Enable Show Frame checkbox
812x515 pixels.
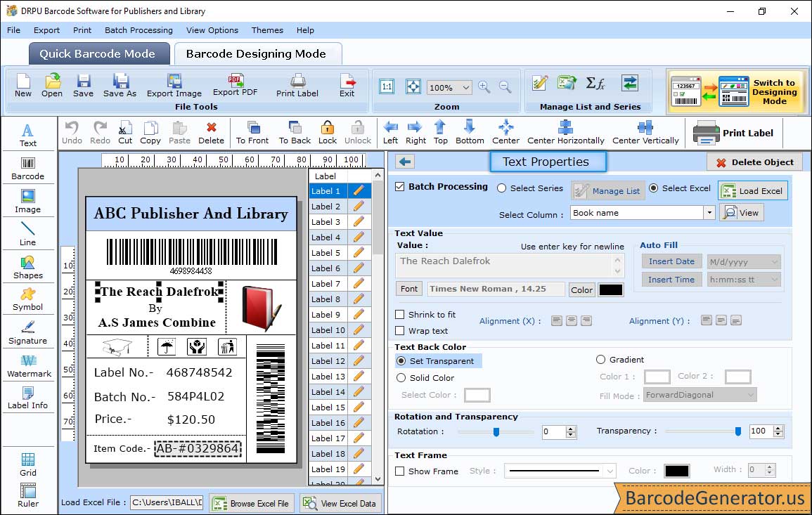(400, 471)
